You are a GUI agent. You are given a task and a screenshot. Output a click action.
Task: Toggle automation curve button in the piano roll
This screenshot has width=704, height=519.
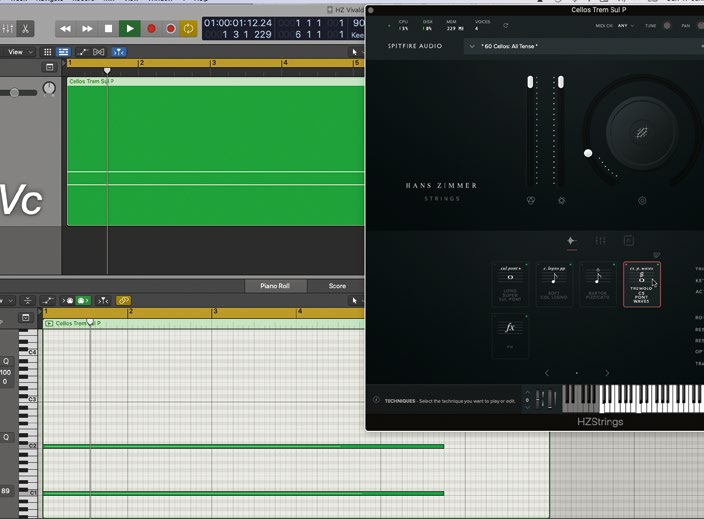(47, 300)
